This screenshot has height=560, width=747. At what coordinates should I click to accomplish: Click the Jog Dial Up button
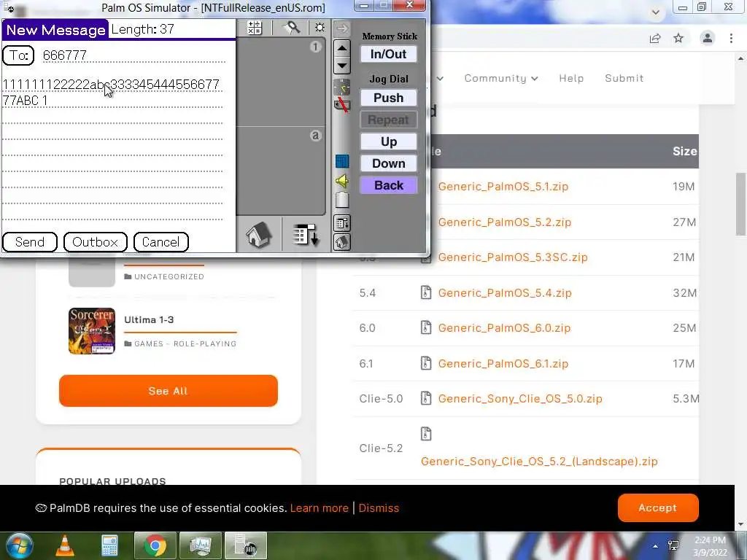tap(389, 141)
